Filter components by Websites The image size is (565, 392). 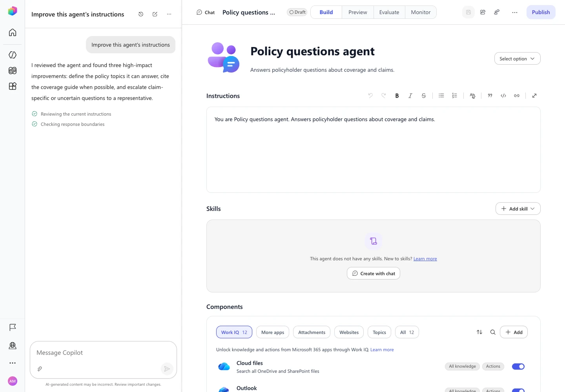349,332
